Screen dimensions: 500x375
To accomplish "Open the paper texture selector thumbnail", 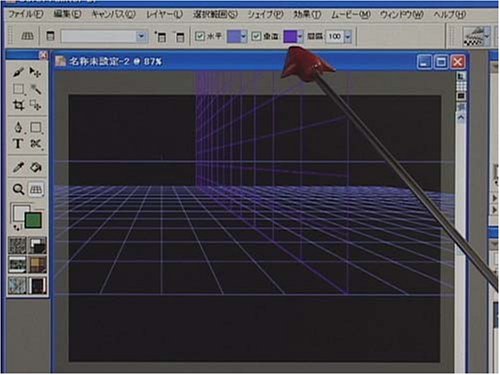I will [x=17, y=246].
